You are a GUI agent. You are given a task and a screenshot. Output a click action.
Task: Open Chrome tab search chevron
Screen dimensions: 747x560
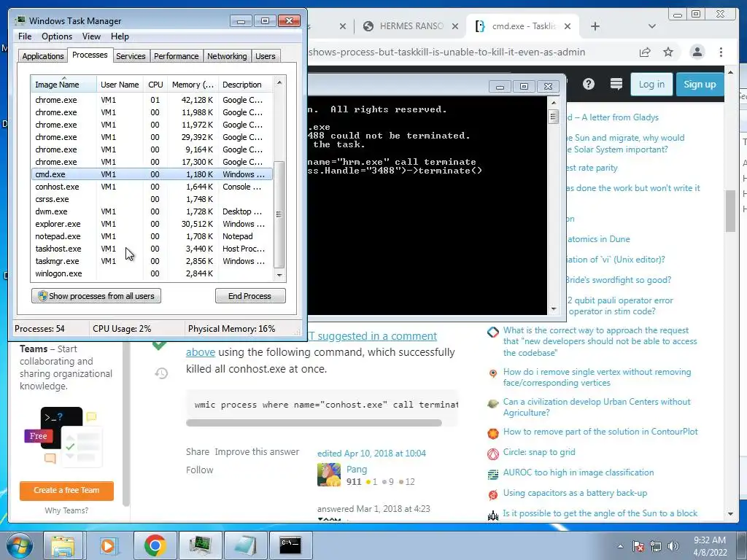(651, 26)
